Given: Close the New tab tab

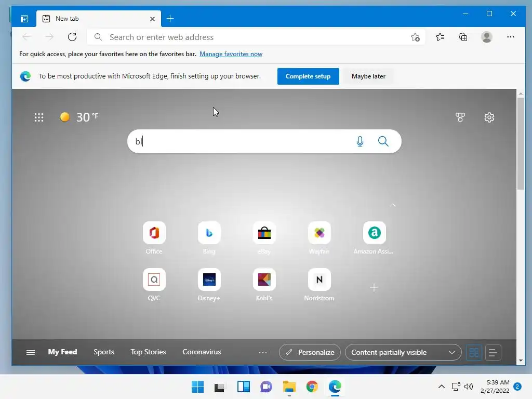Looking at the screenshot, I should pyautogui.click(x=152, y=19).
